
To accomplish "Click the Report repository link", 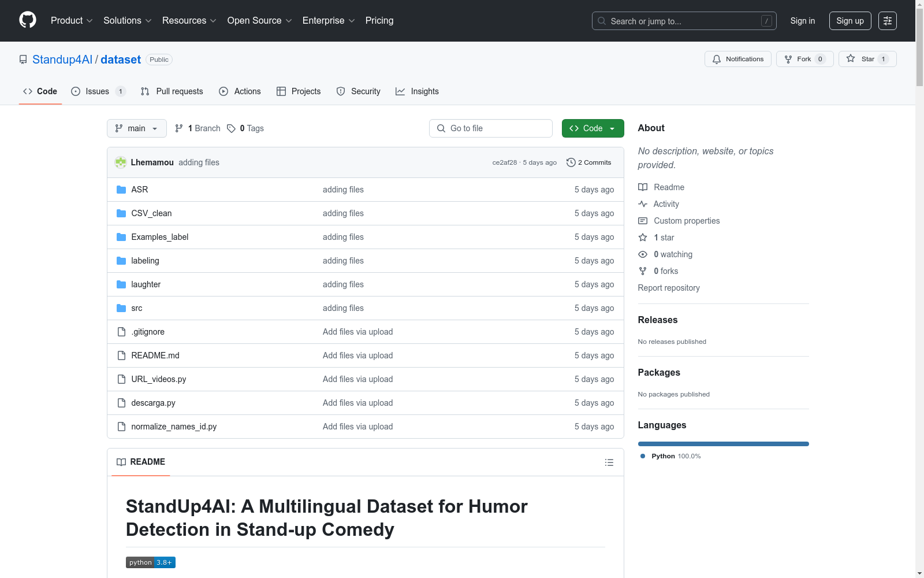I will click(669, 288).
